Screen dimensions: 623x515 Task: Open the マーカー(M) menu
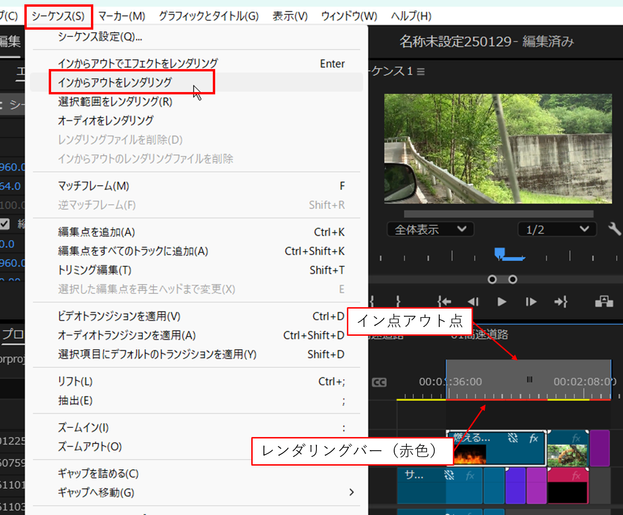coord(122,16)
